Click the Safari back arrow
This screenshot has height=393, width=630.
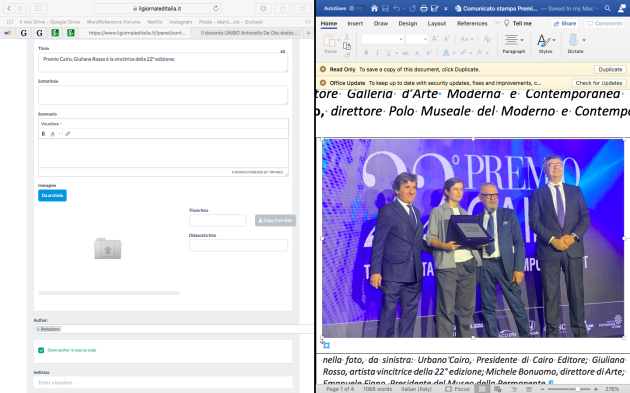[x=9, y=8]
